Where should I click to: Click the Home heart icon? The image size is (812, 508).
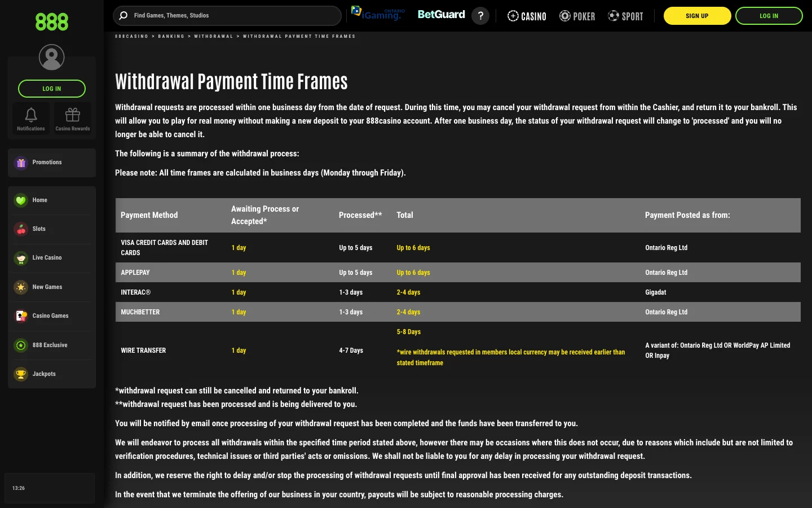[x=21, y=200]
